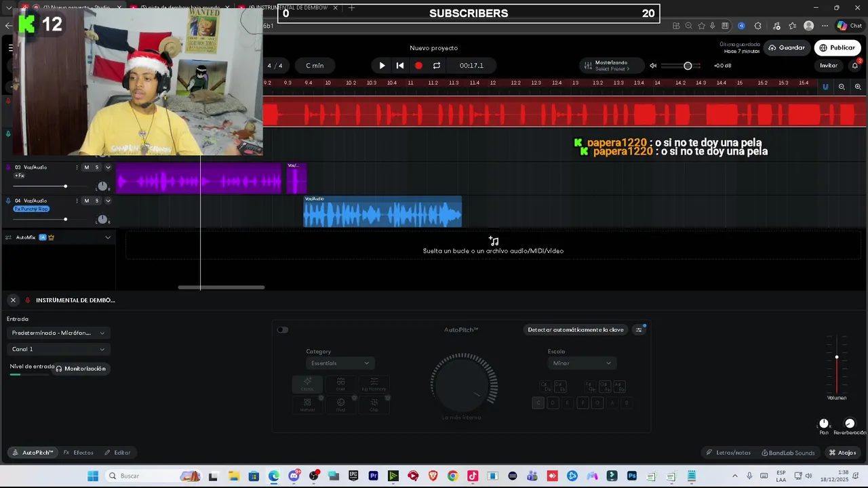Open AutoPitch advanced settings sliders icon
Screen dimensions: 868x488
639,330
